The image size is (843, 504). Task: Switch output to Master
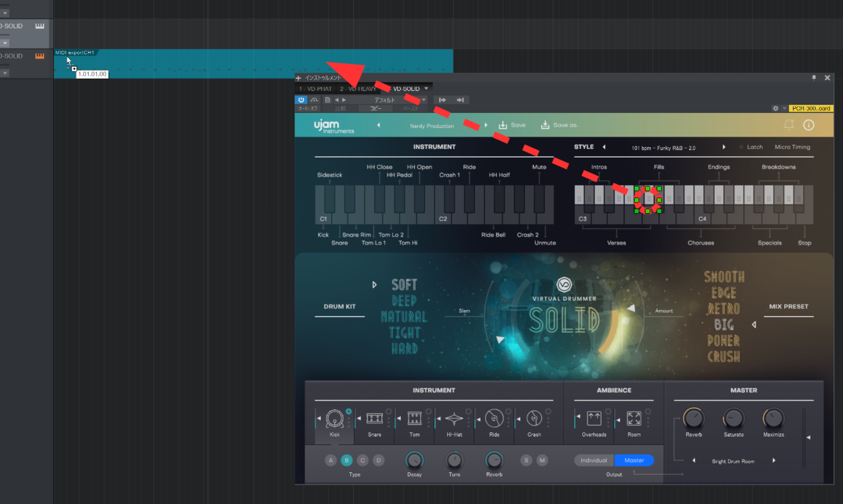click(x=634, y=460)
